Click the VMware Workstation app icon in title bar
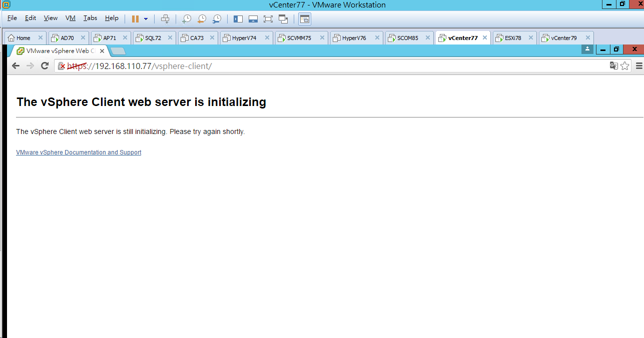The width and height of the screenshot is (644, 338). tap(7, 4)
